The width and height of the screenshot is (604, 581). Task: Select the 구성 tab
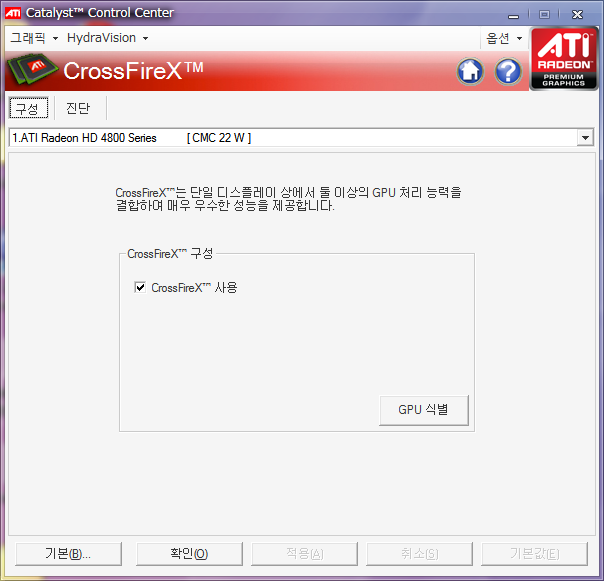coord(29,108)
